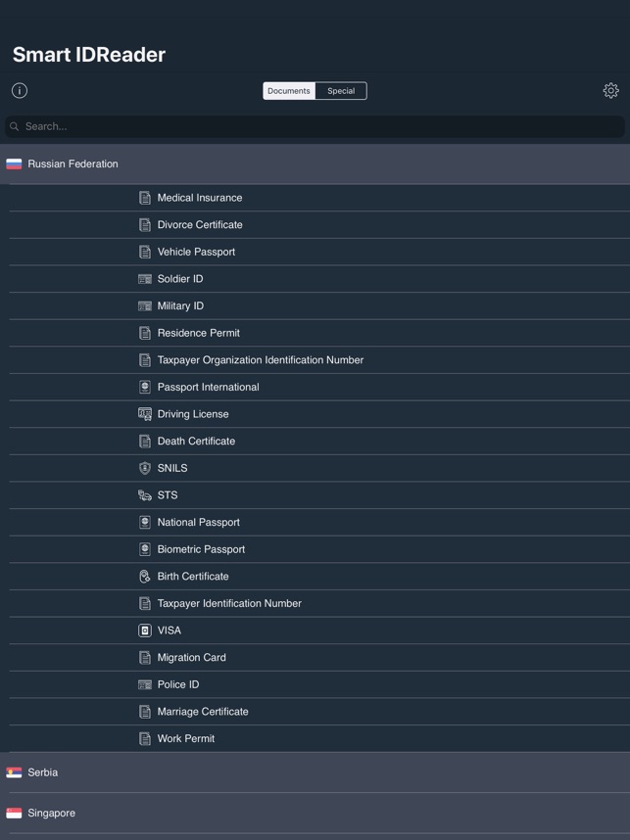This screenshot has height=840, width=630.
Task: Click the Residence Permit document icon
Action: click(145, 333)
